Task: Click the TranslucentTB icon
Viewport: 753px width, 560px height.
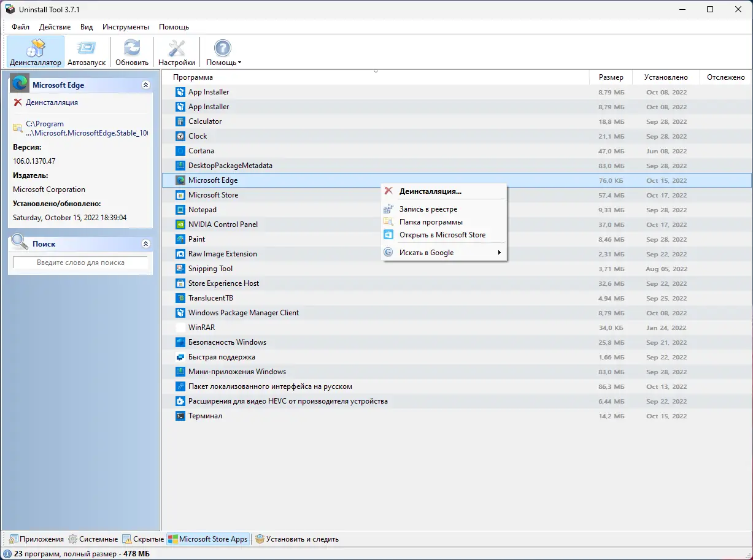Action: click(180, 298)
